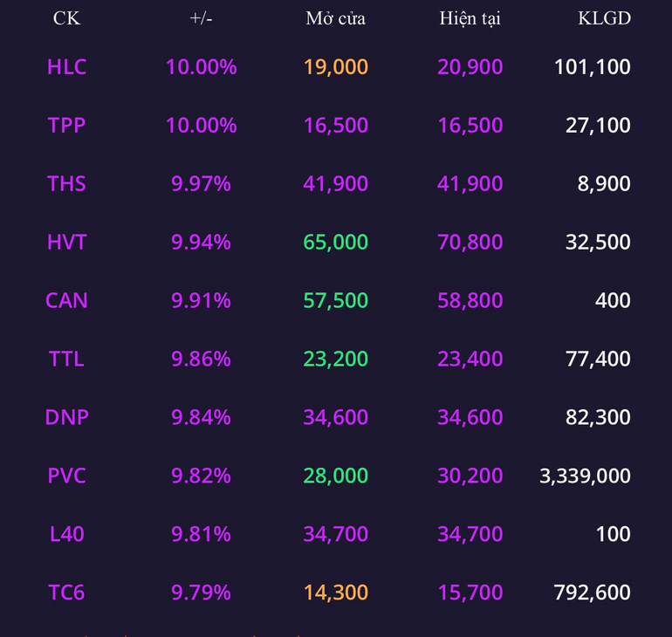Select the TC6 ticker
672x637 pixels.
point(66,592)
